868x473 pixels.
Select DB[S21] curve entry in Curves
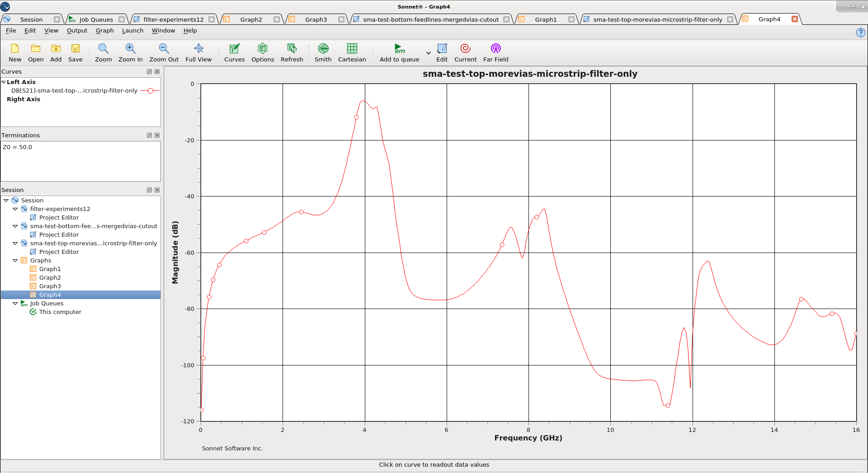pyautogui.click(x=74, y=91)
